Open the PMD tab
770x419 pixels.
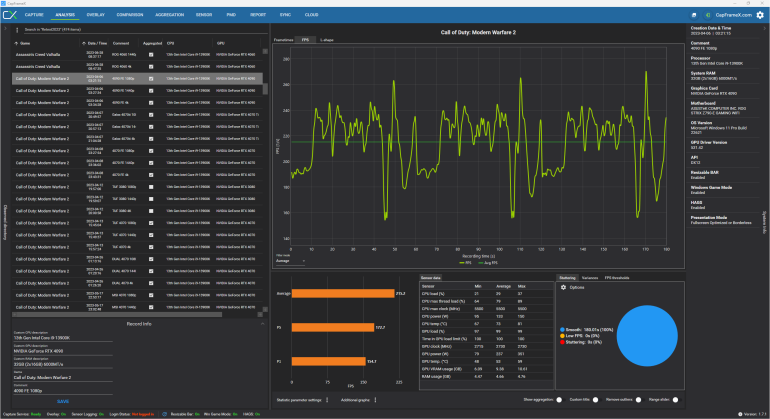[x=231, y=15]
